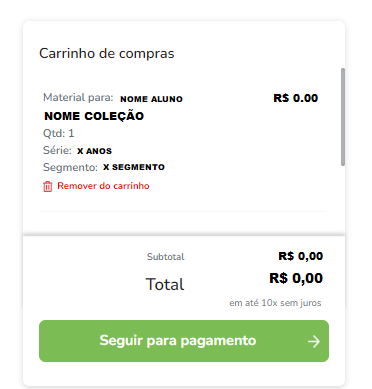Screen dimensions: 372x389
Task: Click the Subtotal amount R$ 0,00
Action: tap(301, 256)
